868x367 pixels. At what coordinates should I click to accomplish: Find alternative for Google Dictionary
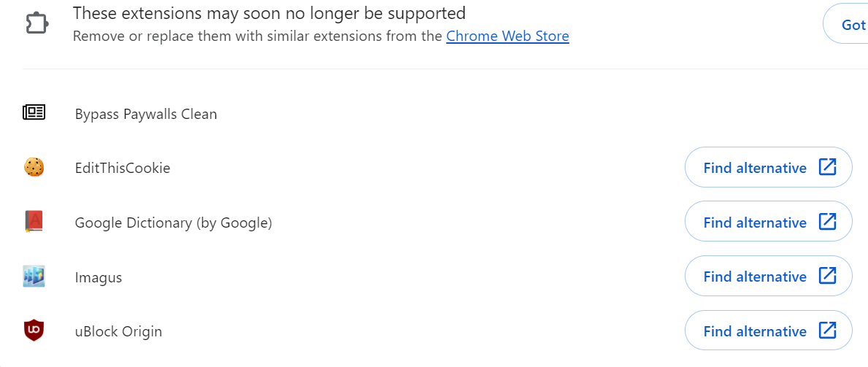pos(755,222)
